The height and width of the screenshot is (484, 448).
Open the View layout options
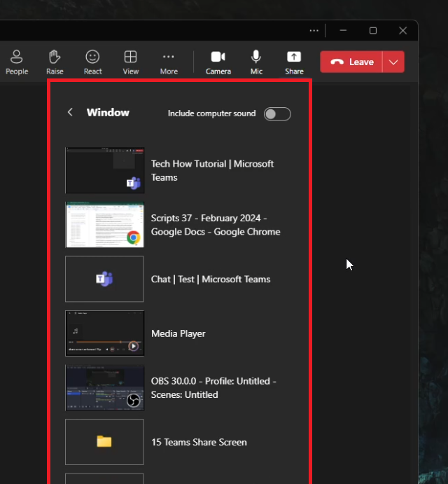click(130, 62)
